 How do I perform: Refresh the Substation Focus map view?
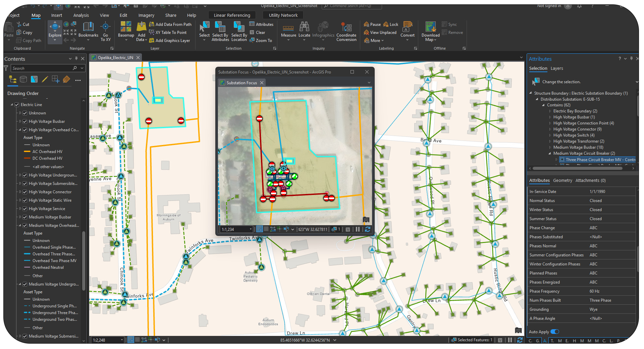[x=368, y=229]
